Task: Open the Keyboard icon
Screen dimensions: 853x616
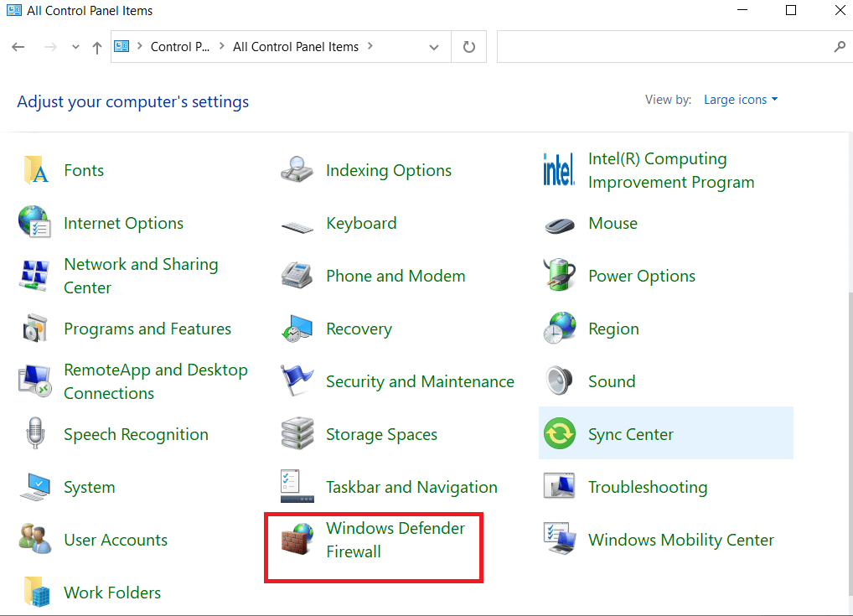Action: [297, 227]
